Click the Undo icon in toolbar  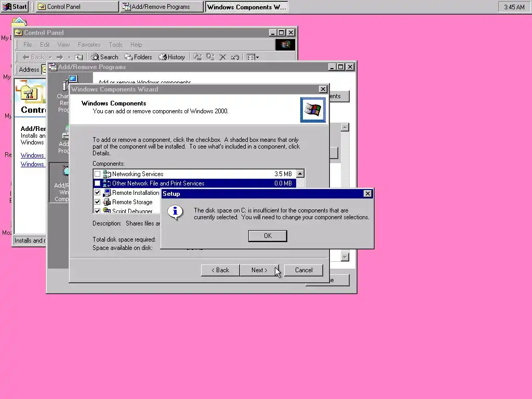click(235, 57)
